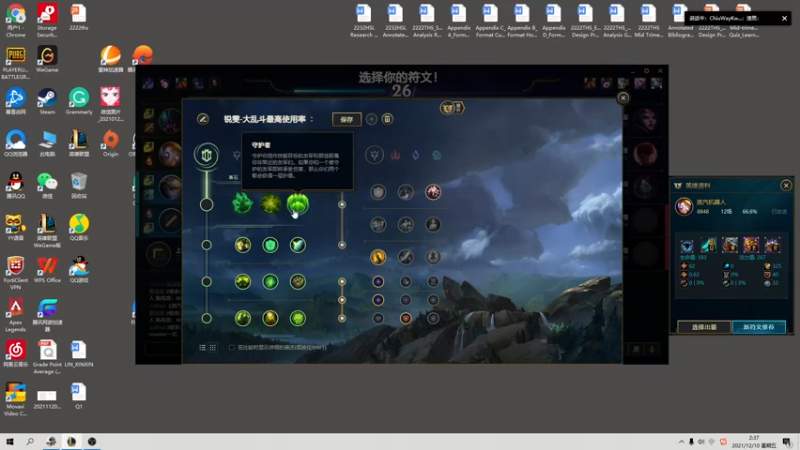Choose the Font of Life rune

pyautogui.click(x=270, y=245)
